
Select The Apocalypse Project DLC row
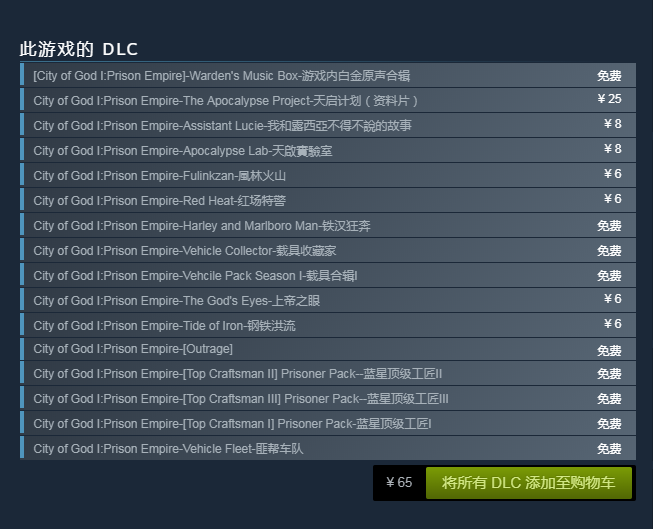(x=226, y=101)
